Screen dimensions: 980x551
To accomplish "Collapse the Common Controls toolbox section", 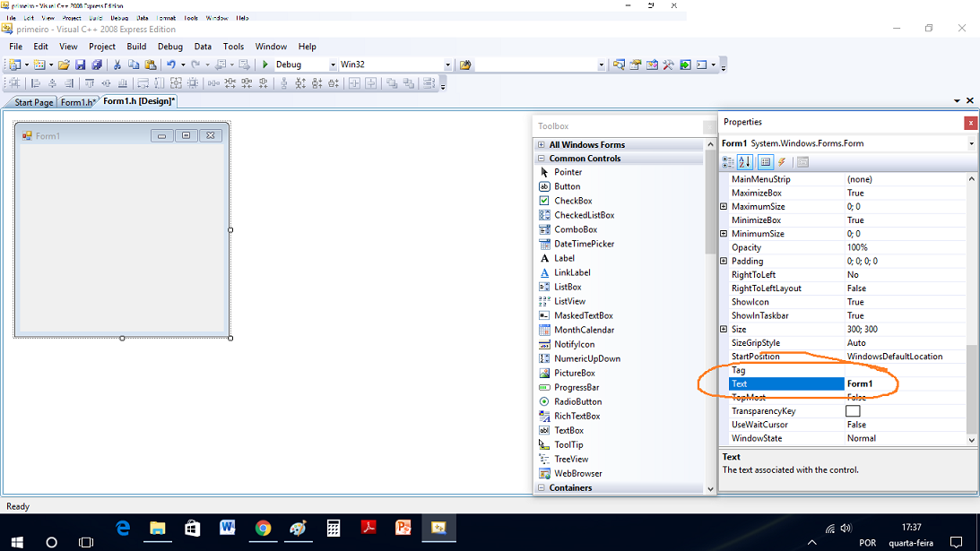I will click(542, 159).
